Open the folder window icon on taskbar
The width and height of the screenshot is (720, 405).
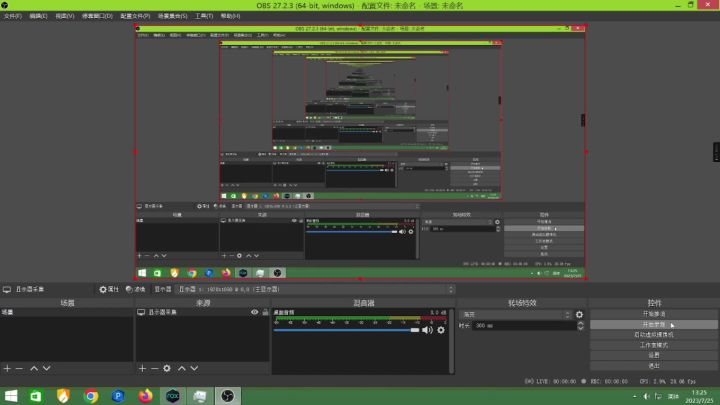[x=200, y=396]
